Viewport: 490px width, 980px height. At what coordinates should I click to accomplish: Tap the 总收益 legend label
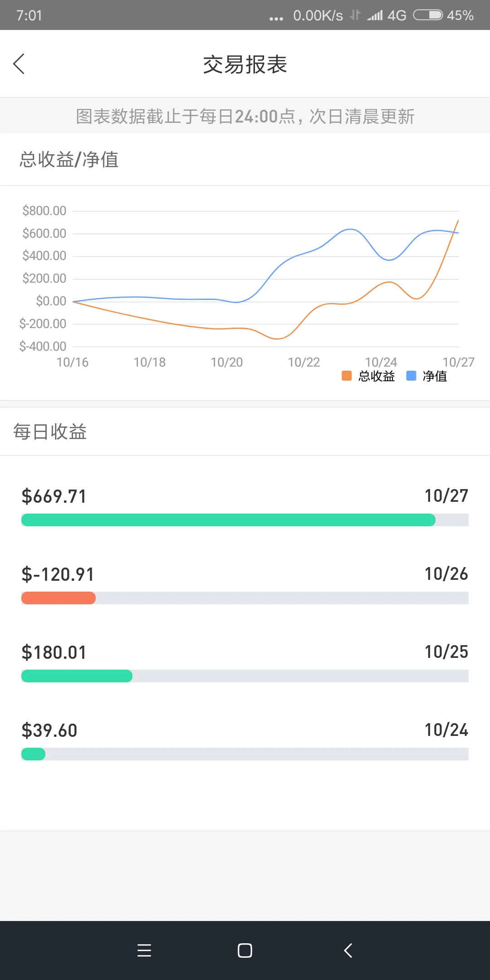(377, 376)
